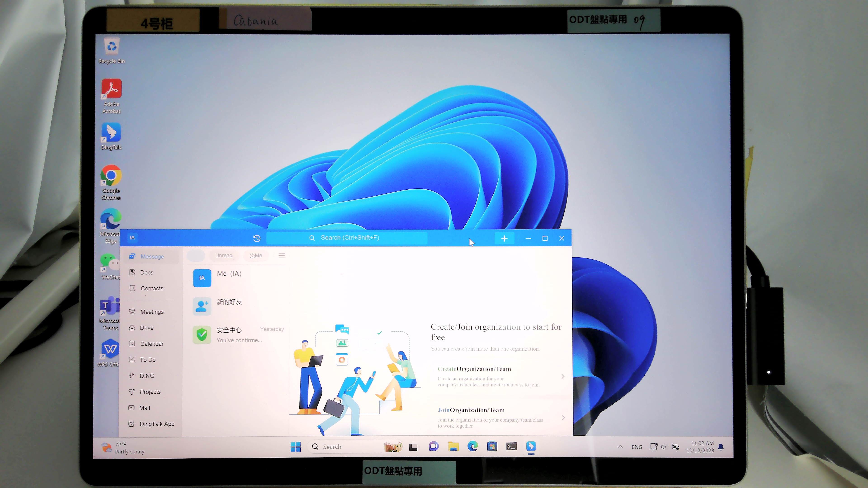This screenshot has height=488, width=868.
Task: Toggle Unread filter button
Action: [224, 256]
